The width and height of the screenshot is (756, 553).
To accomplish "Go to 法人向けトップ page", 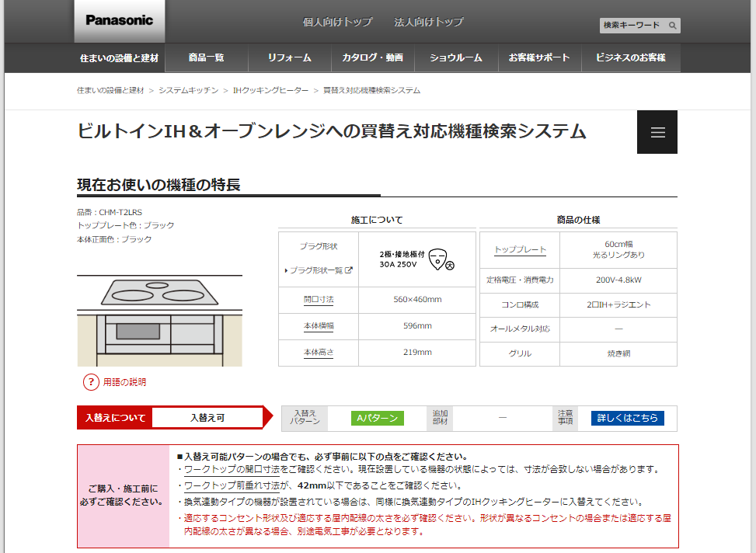I will pyautogui.click(x=428, y=22).
